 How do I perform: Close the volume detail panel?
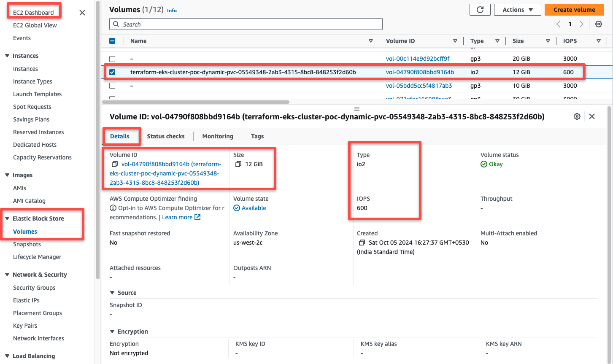[x=592, y=116]
